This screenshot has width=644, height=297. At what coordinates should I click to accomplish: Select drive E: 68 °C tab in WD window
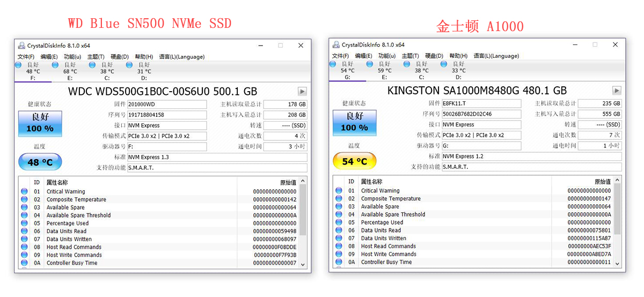click(70, 71)
